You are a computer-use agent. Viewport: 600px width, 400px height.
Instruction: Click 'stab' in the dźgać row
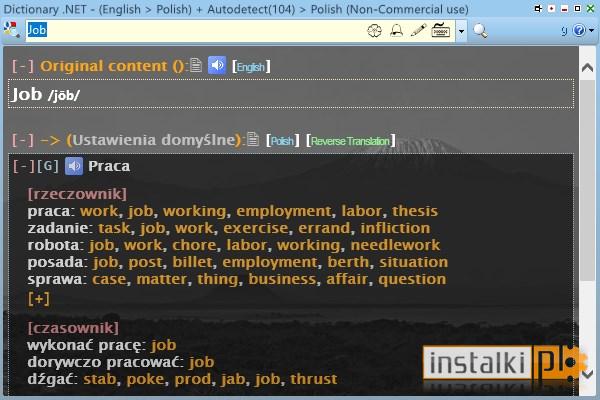click(x=99, y=379)
